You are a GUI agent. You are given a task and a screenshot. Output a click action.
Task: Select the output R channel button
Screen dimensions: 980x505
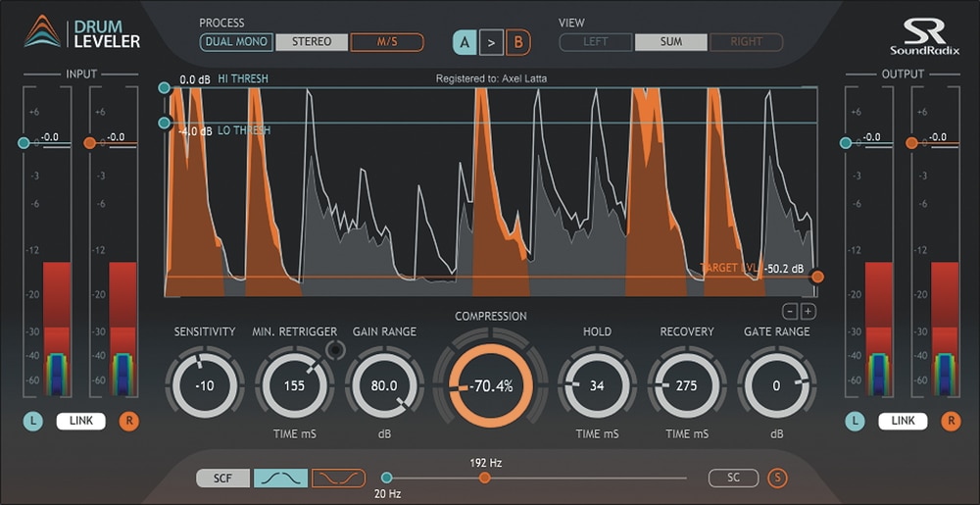952,422
